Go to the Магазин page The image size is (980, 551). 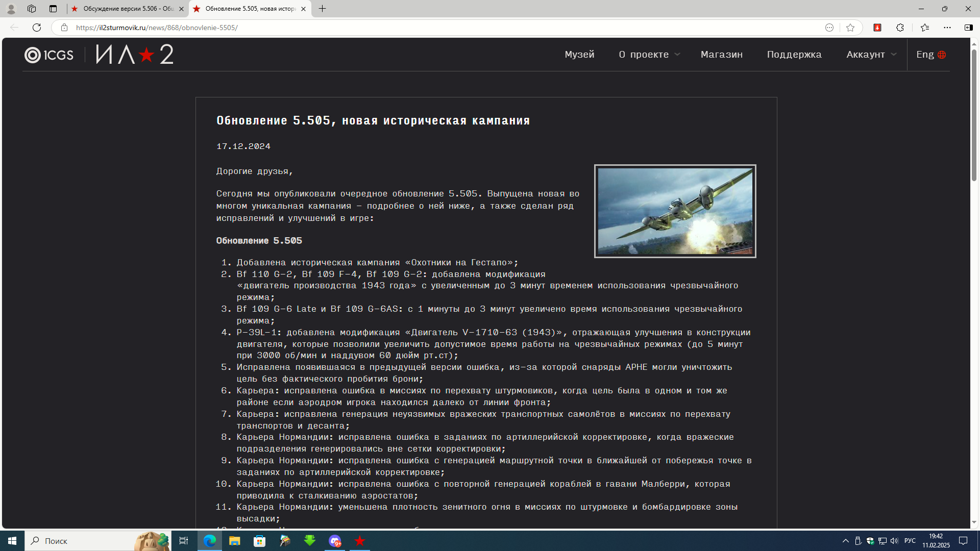pos(722,55)
